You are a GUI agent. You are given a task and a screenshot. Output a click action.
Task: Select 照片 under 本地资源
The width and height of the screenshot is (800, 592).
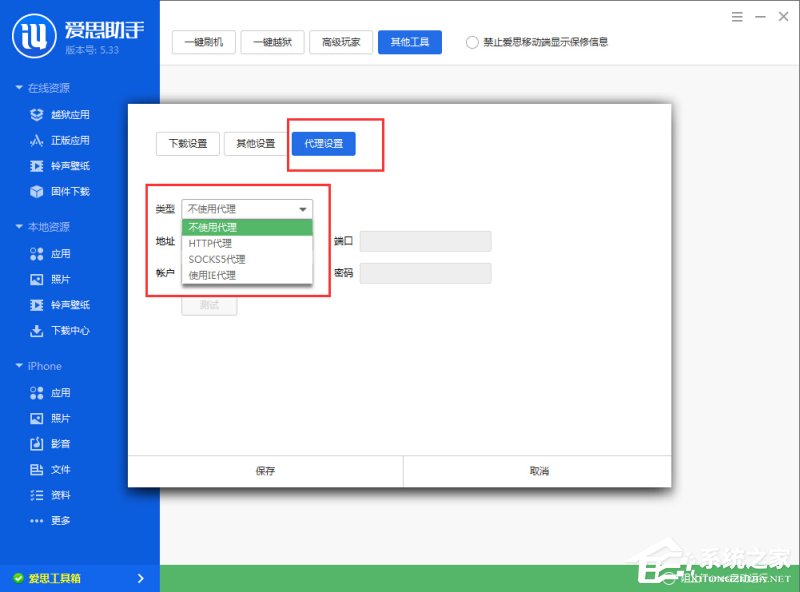(60, 279)
